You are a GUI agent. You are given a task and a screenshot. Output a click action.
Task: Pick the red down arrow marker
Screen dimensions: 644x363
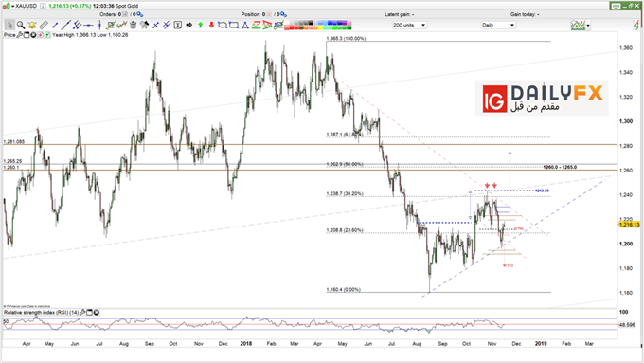[x=211, y=25]
